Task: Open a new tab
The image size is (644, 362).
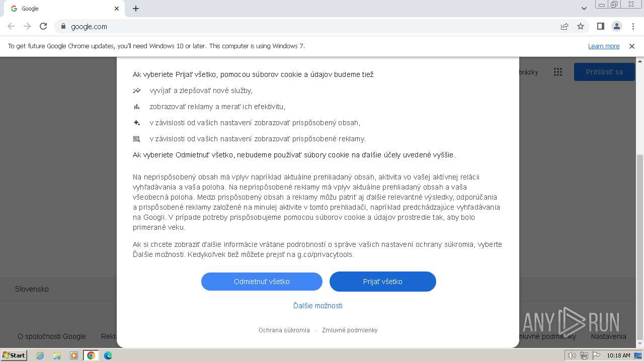Action: pyautogui.click(x=136, y=9)
